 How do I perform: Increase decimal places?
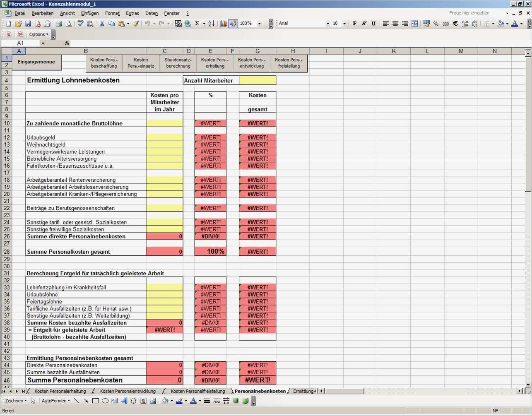click(465, 24)
